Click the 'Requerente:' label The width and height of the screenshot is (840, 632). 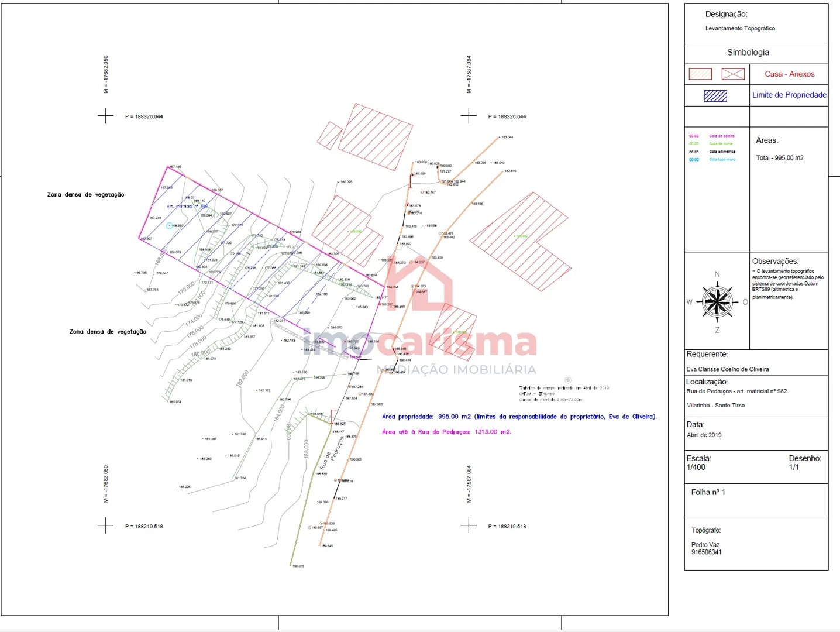click(x=707, y=354)
